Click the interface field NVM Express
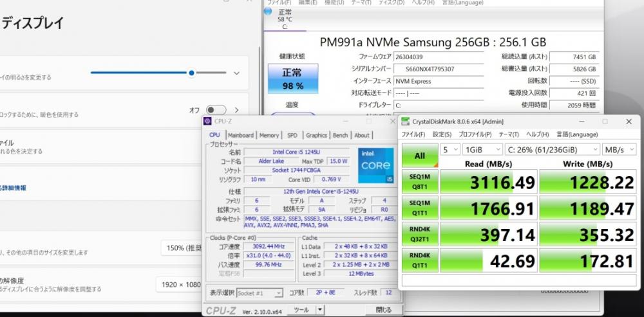644x317 pixels. [x=438, y=81]
